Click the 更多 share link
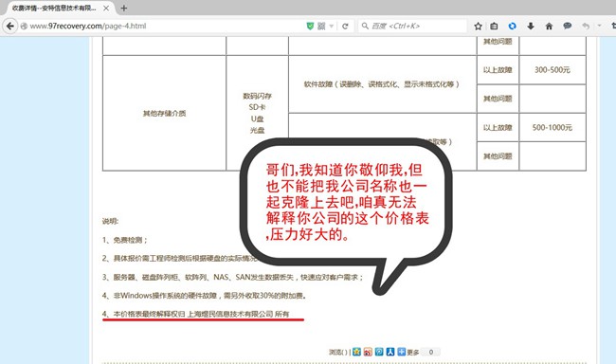The image size is (616, 364). point(412,353)
